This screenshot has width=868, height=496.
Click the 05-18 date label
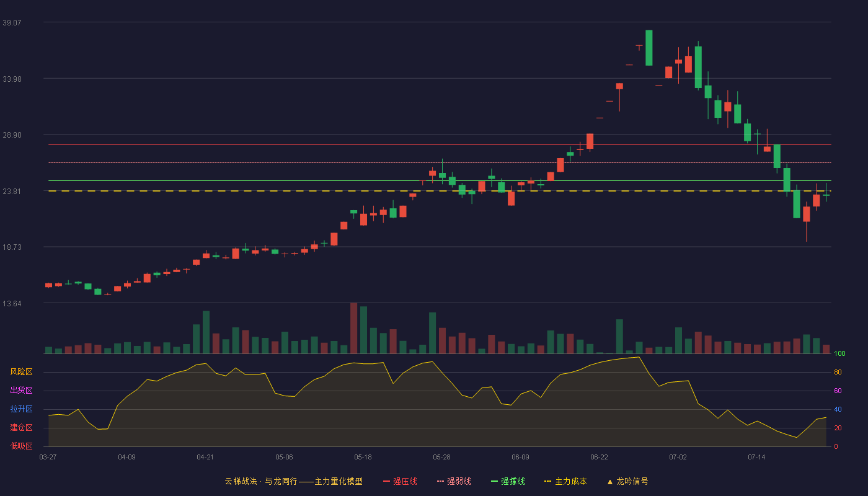363,457
